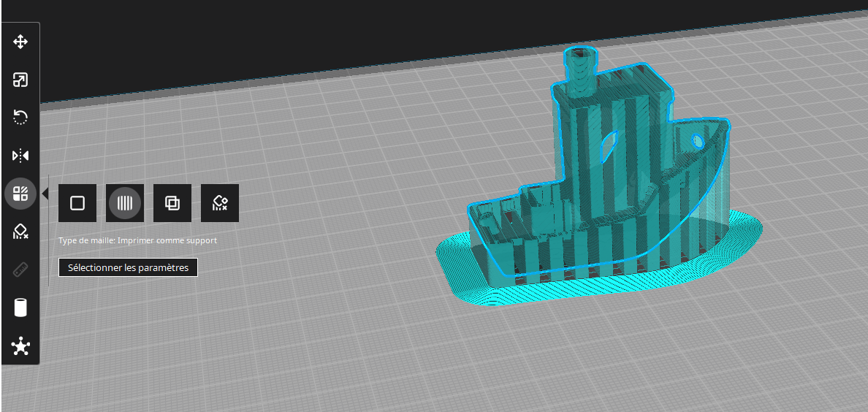
Task: Select the Support Blocker tool in sidebar
Action: (x=20, y=232)
